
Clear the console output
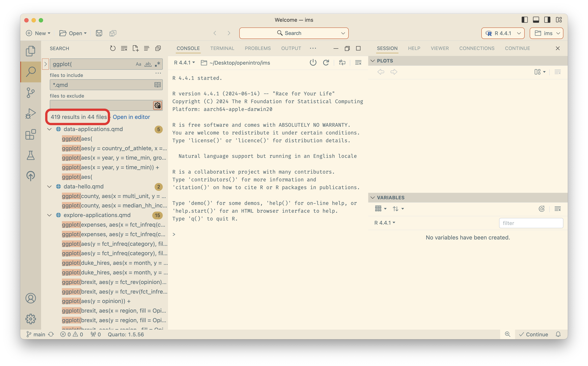(x=358, y=62)
